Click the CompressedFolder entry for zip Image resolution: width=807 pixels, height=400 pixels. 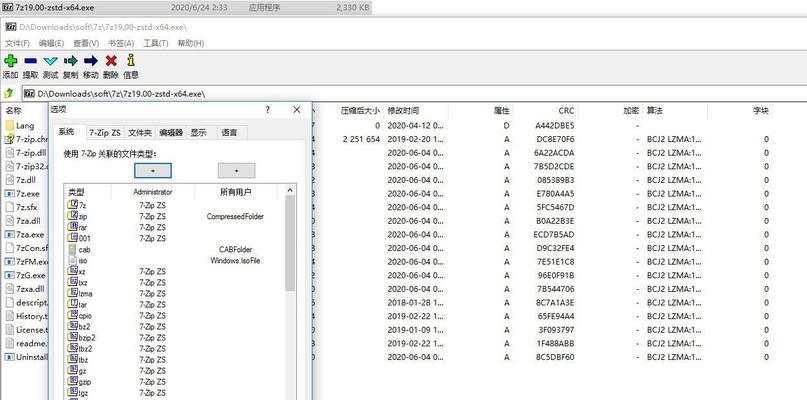point(235,216)
